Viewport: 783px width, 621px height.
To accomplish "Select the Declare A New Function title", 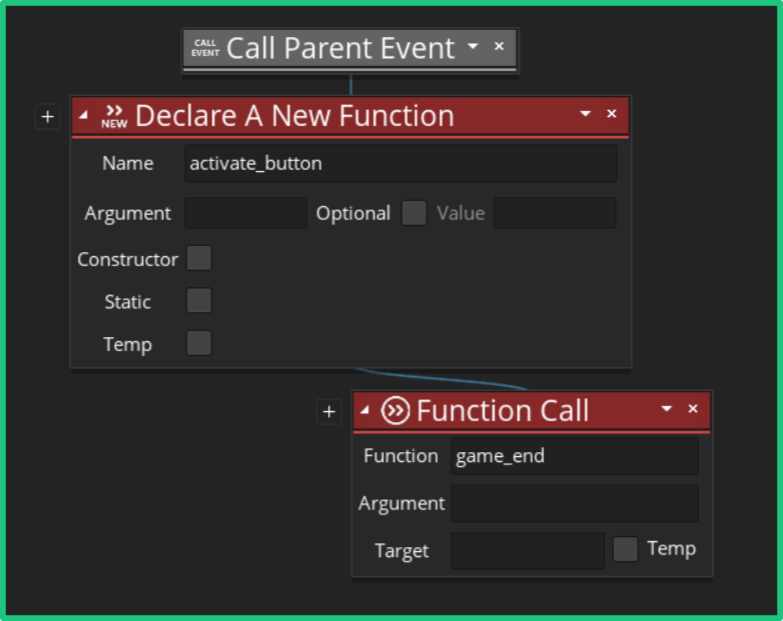I will (295, 116).
